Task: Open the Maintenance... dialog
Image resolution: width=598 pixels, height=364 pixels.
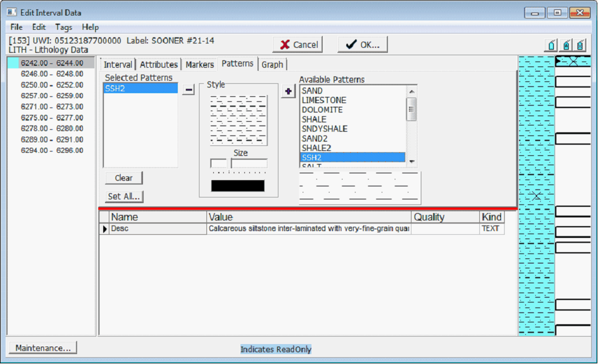Action: 43,348
